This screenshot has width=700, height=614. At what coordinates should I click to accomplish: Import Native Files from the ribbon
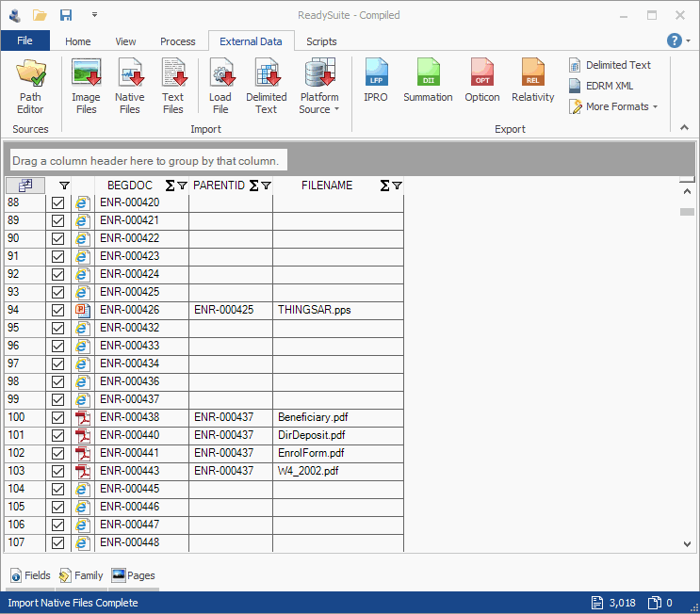click(x=130, y=86)
